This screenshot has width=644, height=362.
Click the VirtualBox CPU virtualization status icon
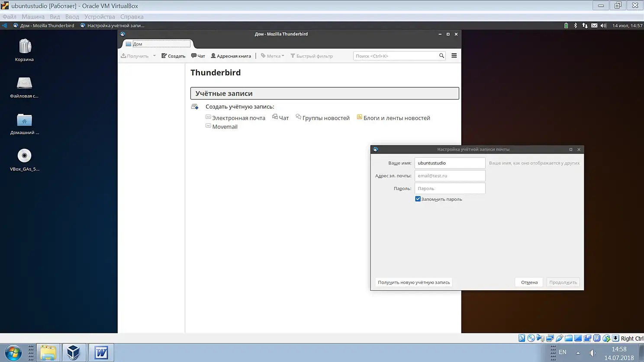(x=597, y=338)
